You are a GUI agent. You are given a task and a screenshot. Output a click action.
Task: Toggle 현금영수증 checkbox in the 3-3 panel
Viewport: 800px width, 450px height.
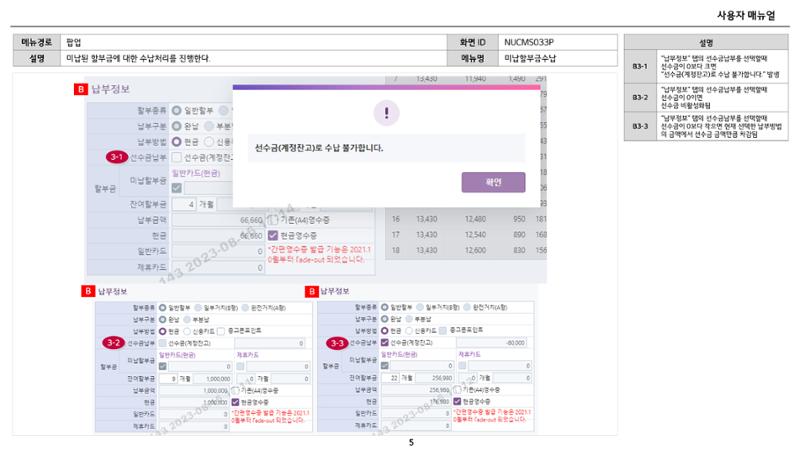457,402
